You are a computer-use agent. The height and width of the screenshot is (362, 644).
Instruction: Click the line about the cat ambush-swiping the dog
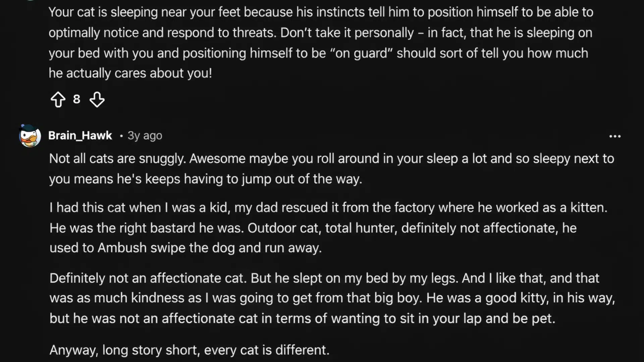[x=185, y=248]
